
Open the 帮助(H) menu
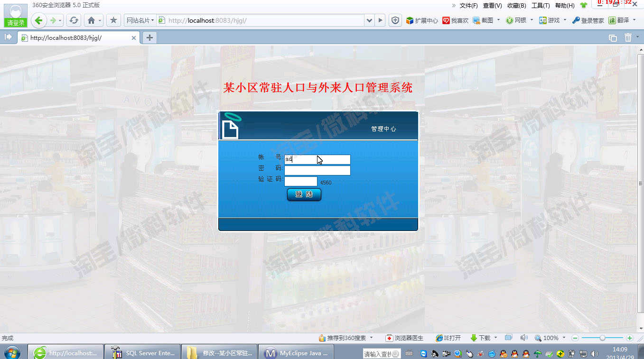tap(565, 6)
